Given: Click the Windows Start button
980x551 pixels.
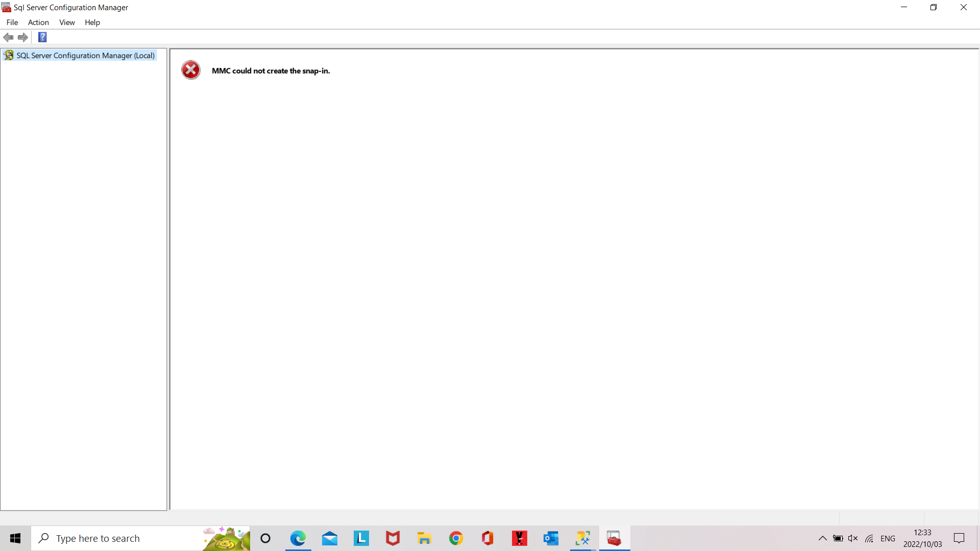Looking at the screenshot, I should [x=15, y=538].
